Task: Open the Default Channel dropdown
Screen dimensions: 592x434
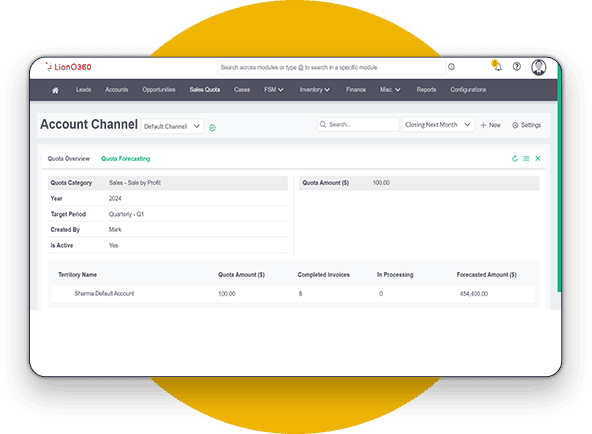Action: coord(172,126)
